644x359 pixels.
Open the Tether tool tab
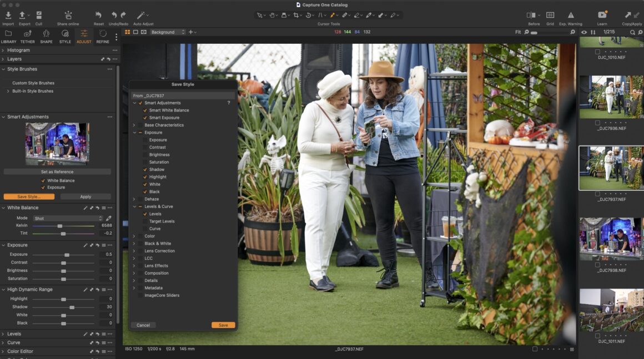pos(28,37)
